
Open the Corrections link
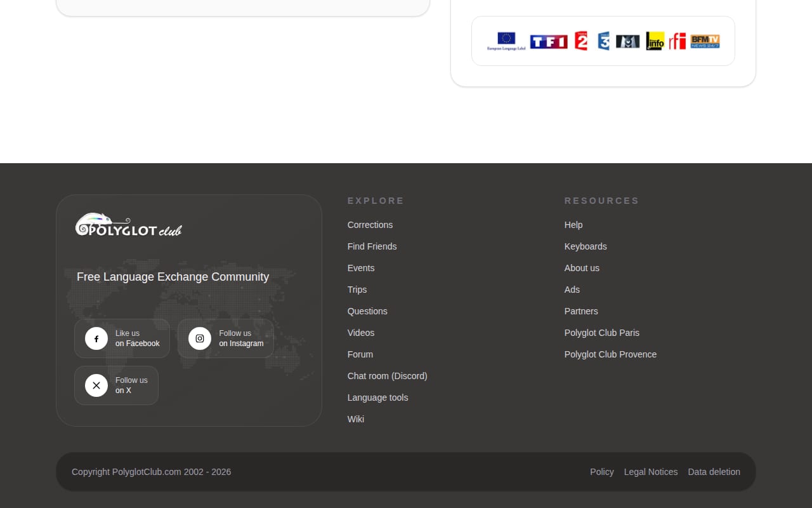pyautogui.click(x=370, y=225)
